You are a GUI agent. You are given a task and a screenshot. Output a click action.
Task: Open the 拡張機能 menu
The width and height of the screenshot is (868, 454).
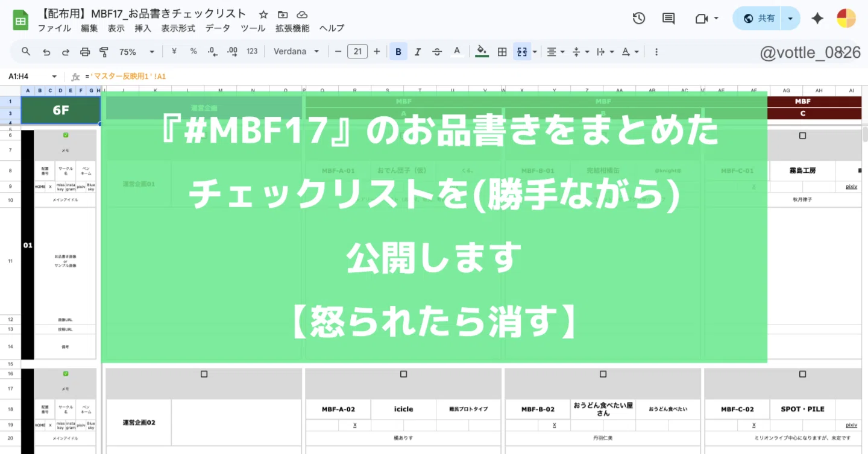(292, 28)
